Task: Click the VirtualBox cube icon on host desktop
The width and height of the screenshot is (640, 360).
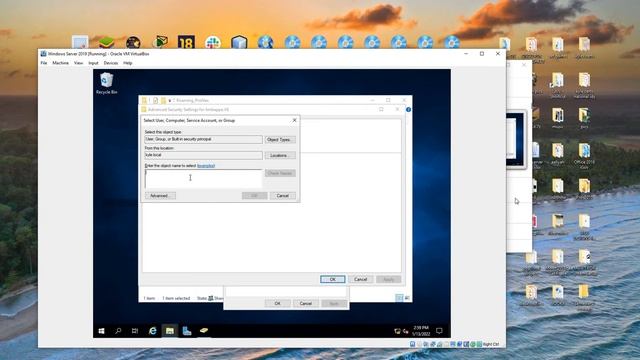Action: coord(239,42)
